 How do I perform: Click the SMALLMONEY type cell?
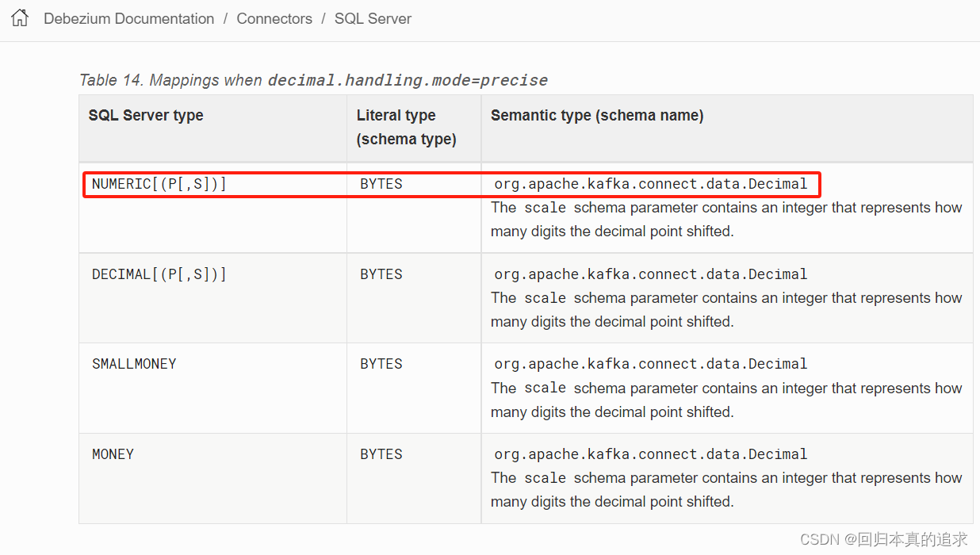pyautogui.click(x=134, y=364)
